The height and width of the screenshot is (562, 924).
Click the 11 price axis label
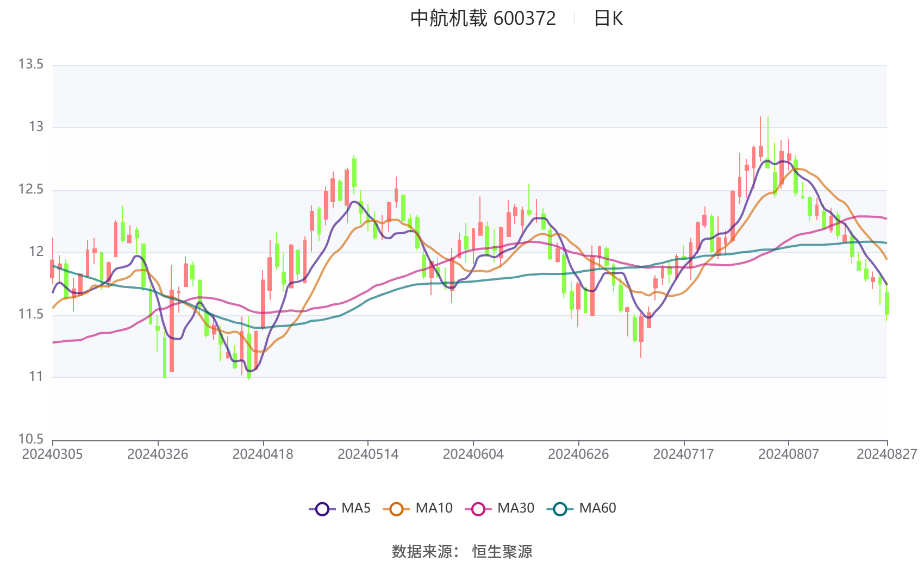[36, 377]
